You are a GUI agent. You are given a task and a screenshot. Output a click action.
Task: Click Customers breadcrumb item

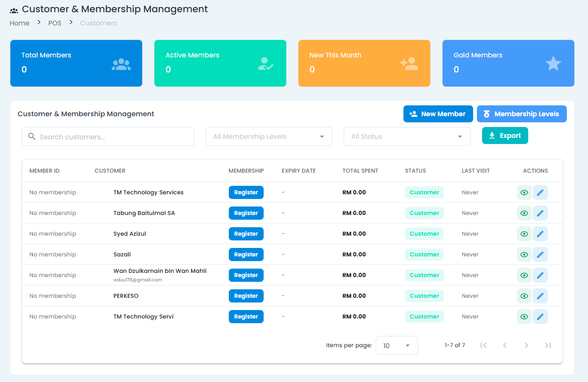point(98,23)
